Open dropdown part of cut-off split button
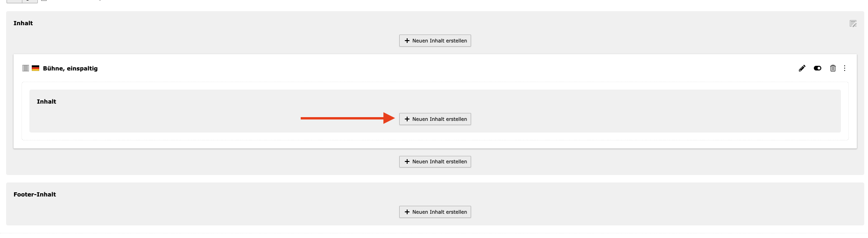This screenshot has width=868, height=238. click(30, 1)
